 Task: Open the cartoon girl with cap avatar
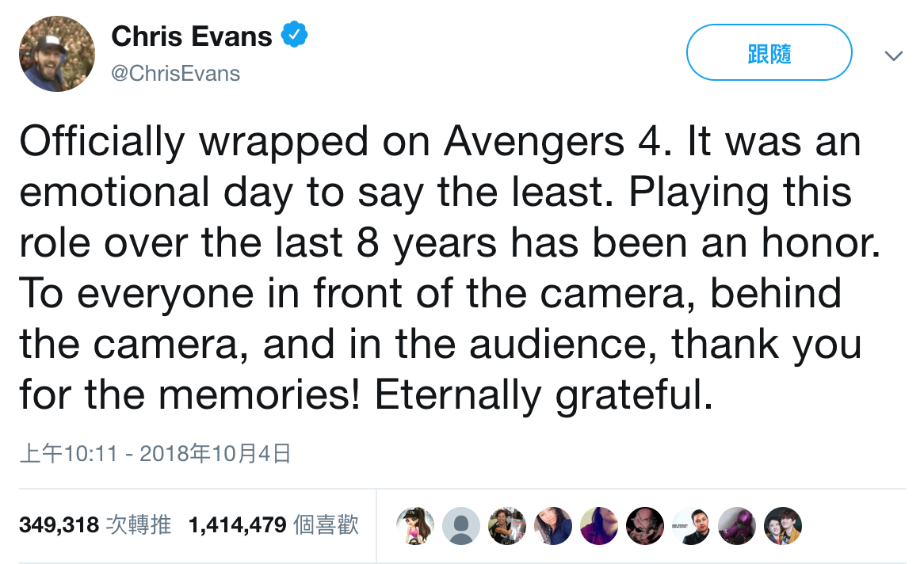pyautogui.click(x=414, y=525)
